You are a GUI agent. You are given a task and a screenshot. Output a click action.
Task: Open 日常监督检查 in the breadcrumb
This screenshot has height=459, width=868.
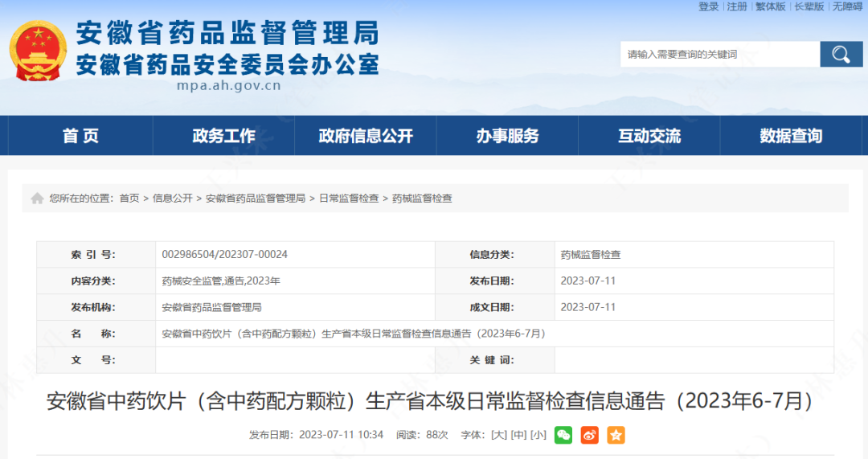pyautogui.click(x=348, y=199)
